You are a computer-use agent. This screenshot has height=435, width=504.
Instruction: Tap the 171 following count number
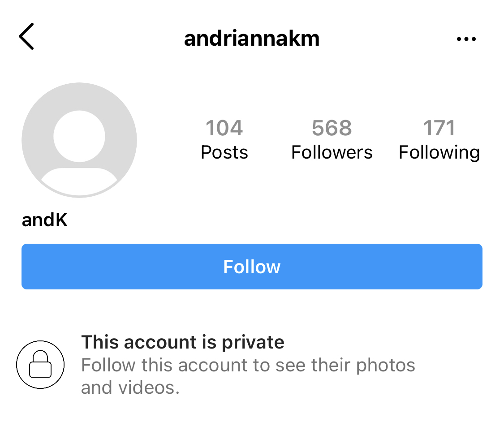click(x=439, y=128)
